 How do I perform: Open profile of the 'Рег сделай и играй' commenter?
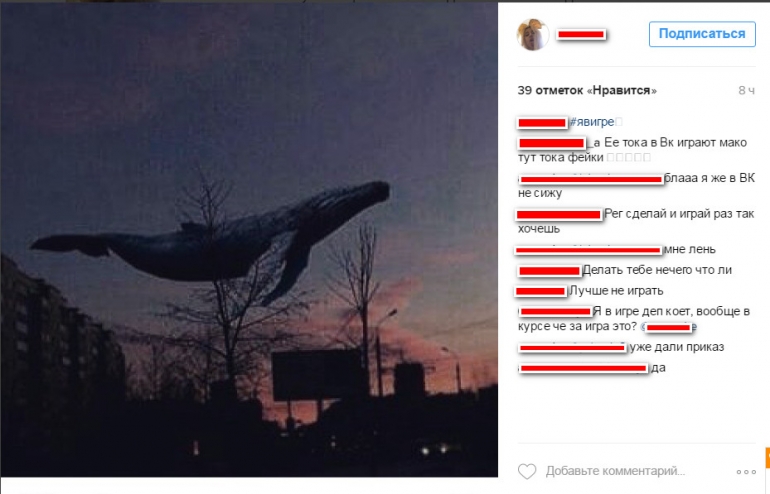[559, 214]
